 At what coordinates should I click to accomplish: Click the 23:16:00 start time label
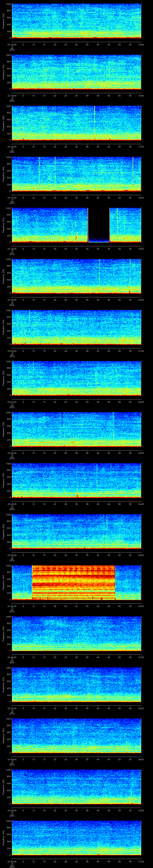click(12, 147)
